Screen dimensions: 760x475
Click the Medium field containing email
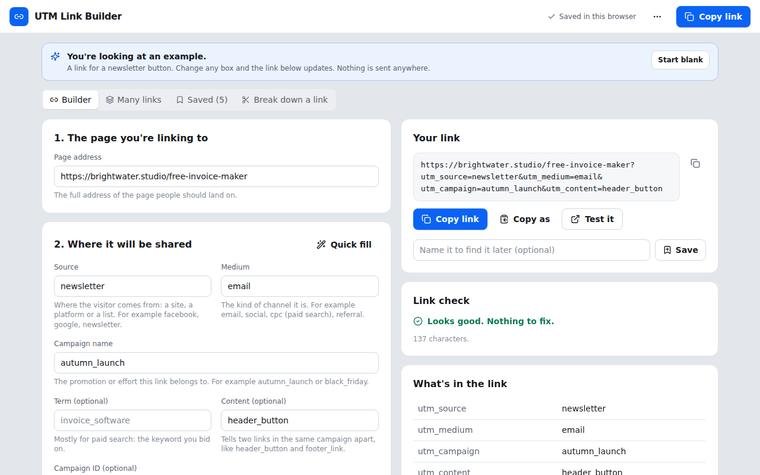point(300,286)
